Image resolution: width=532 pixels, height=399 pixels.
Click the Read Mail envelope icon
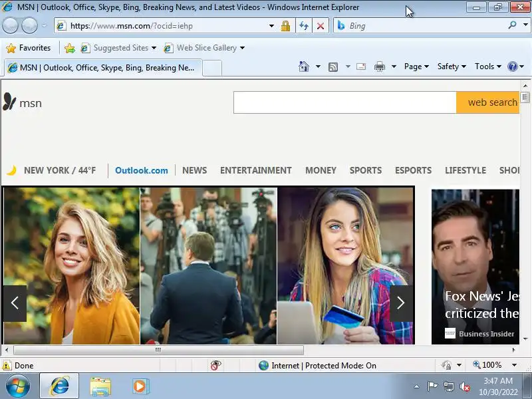pos(361,66)
